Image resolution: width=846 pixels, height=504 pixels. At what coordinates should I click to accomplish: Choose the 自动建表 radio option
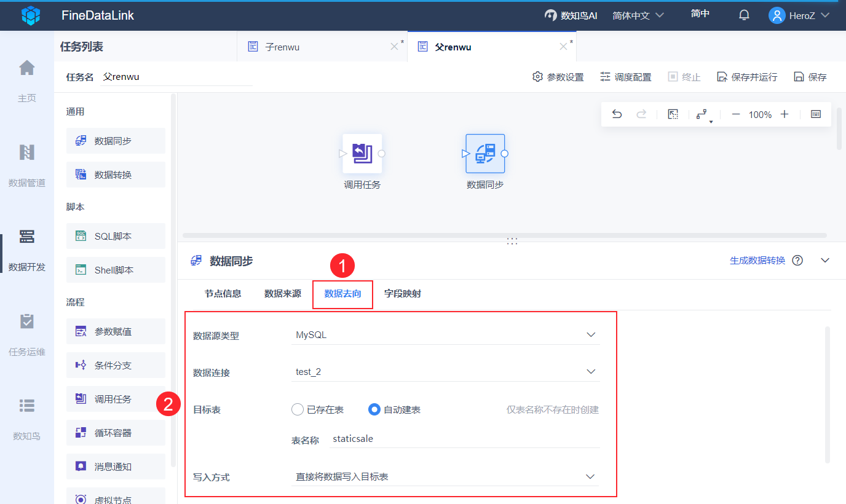pos(394,409)
